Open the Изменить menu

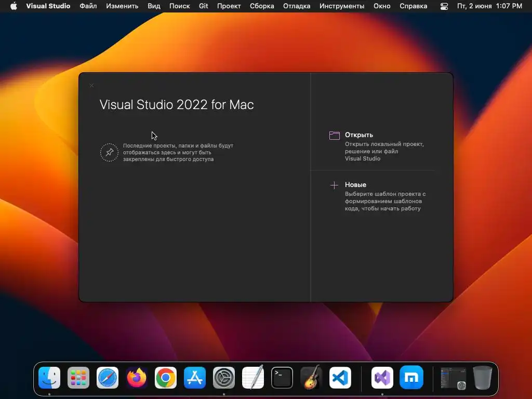[122, 6]
